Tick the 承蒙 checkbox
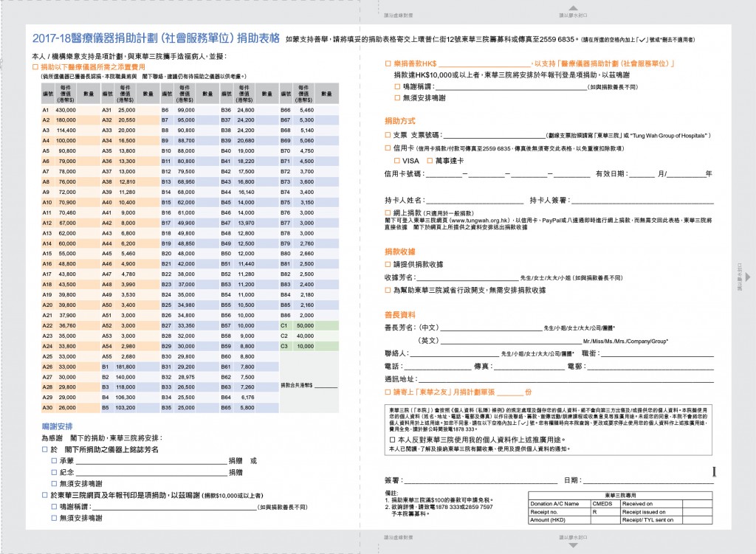Image resolution: width=756 pixels, height=554 pixels. pyautogui.click(x=54, y=460)
